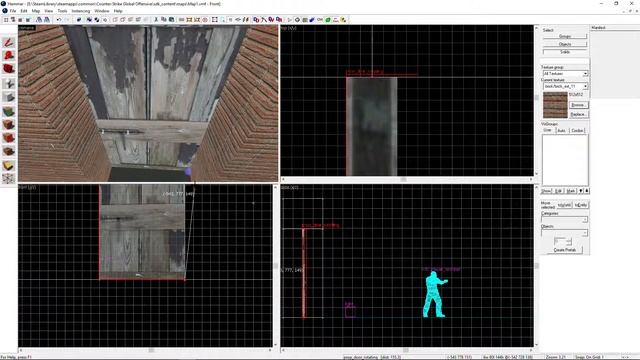Viewport: 640px width, 360px height.
Task: Click the Cut scissors toolbar icon
Action: click(x=156, y=20)
